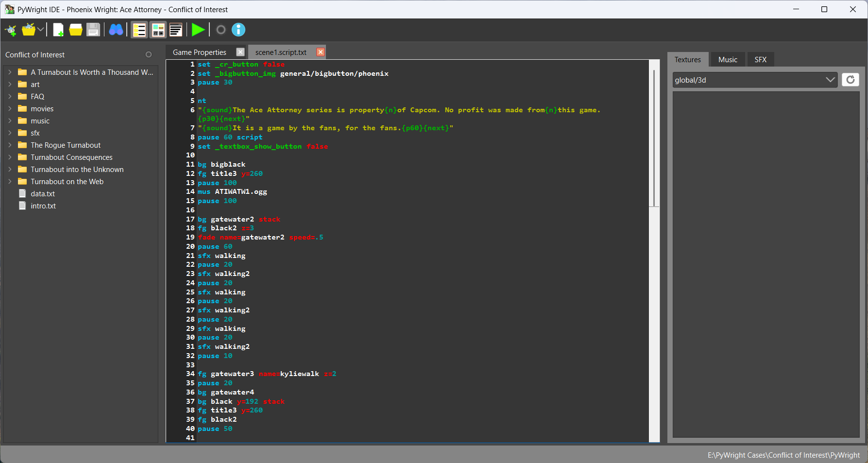Image resolution: width=868 pixels, height=463 pixels.
Task: Expand the music folder arrow
Action: [10, 120]
